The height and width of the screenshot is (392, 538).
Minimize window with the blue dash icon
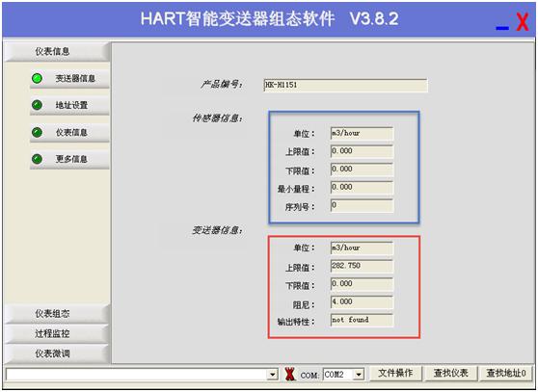point(502,28)
